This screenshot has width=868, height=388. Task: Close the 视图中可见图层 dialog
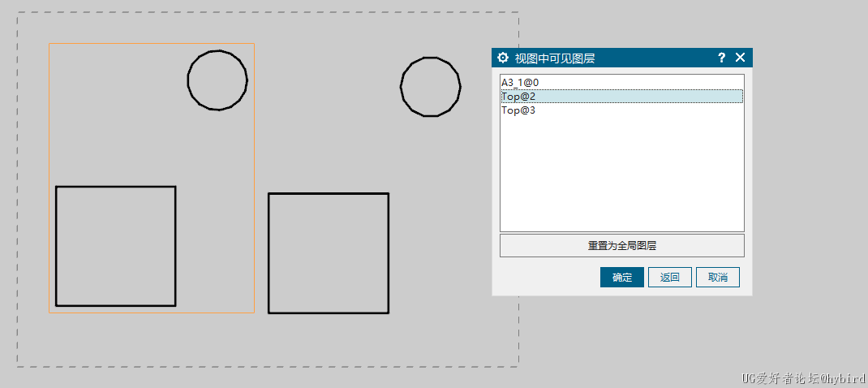coord(740,58)
